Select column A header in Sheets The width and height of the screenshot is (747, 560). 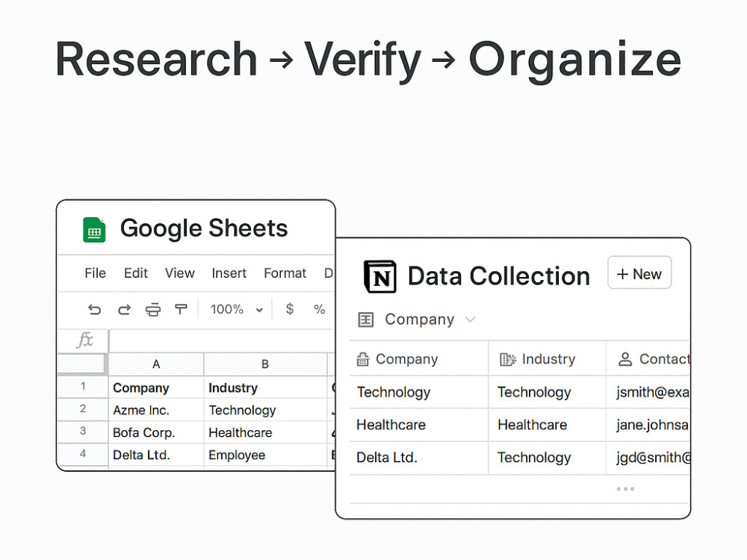pos(156,364)
